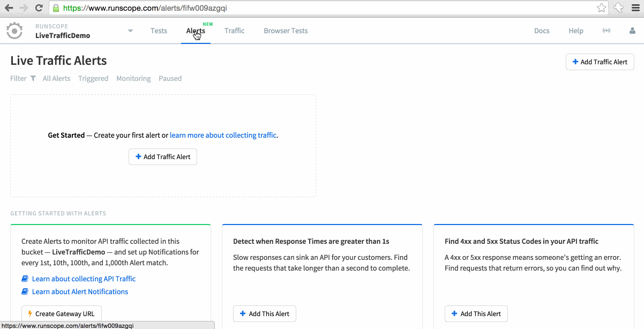
Task: Open the Tests tab
Action: pos(159,31)
